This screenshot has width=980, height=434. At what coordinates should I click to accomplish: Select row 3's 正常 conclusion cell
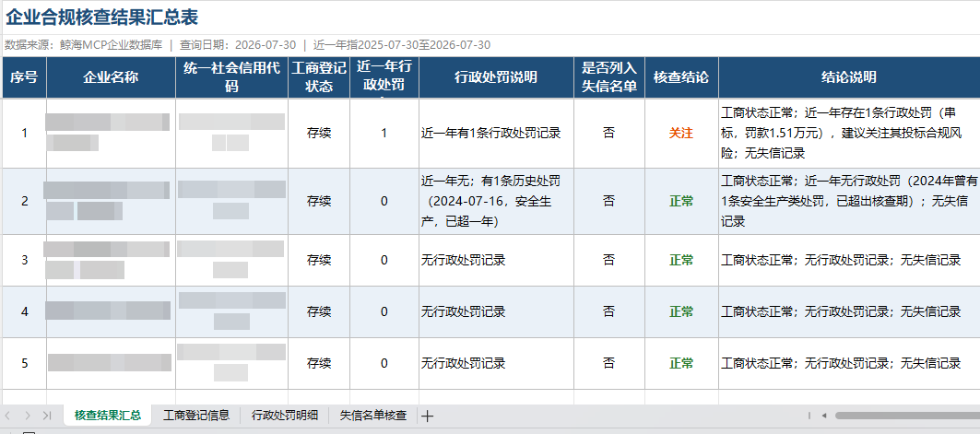pos(681,261)
